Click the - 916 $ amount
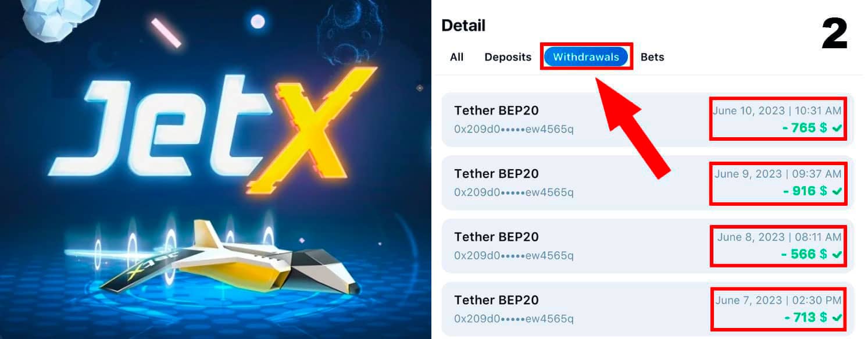 (x=805, y=191)
